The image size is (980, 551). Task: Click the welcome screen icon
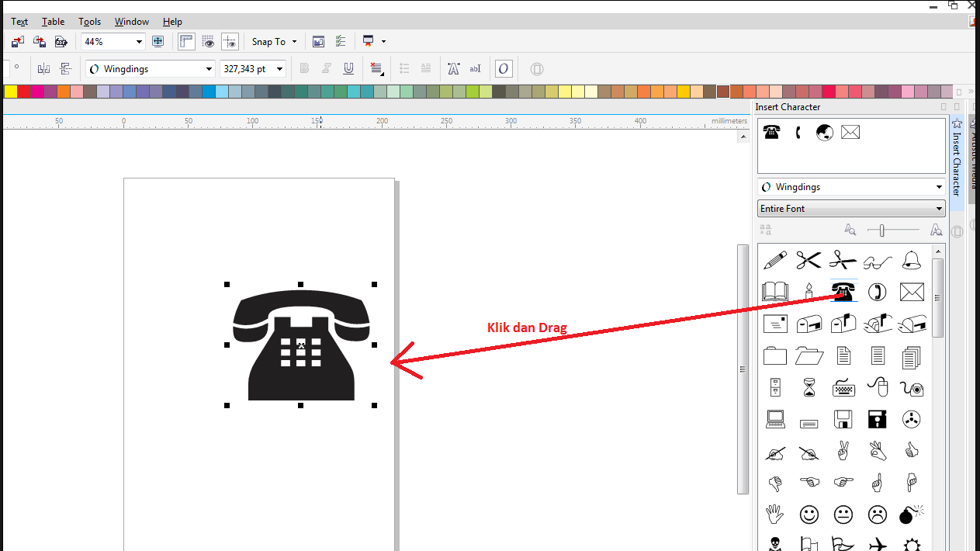318,42
